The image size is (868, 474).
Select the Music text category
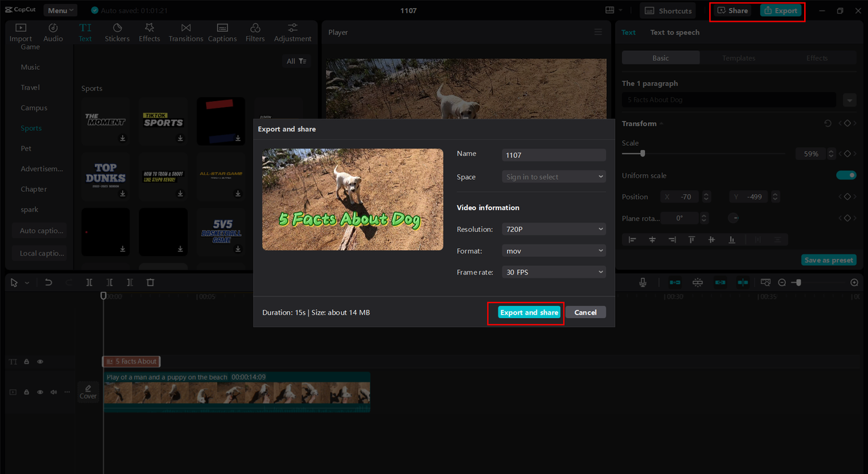coord(31,67)
